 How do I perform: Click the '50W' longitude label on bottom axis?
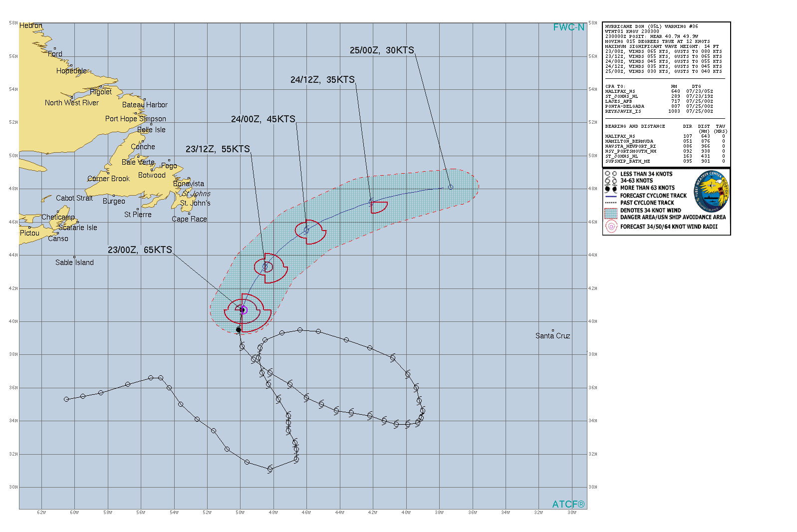tap(240, 513)
